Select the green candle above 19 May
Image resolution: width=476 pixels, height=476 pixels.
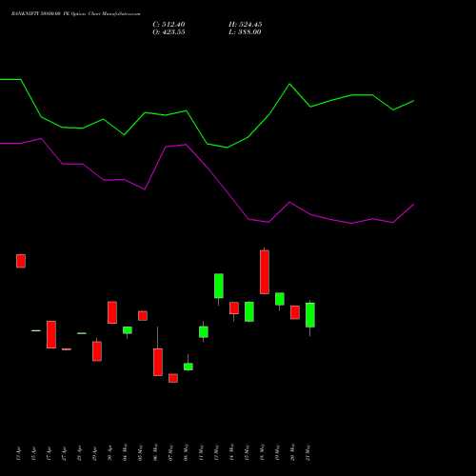pyautogui.click(x=280, y=299)
